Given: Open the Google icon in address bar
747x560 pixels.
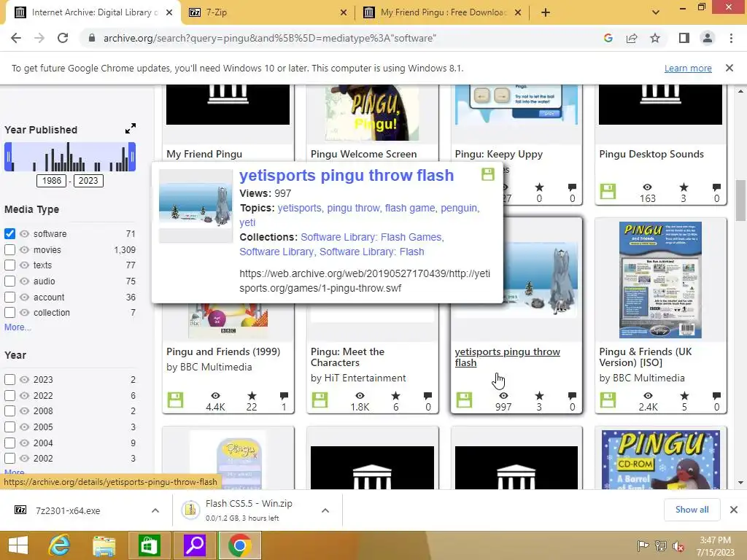Looking at the screenshot, I should click(x=608, y=38).
